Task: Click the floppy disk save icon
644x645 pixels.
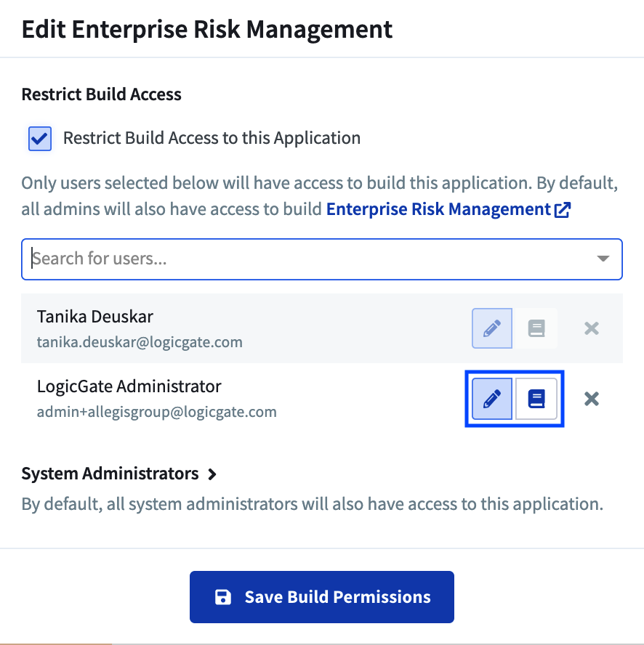Action: 222,597
